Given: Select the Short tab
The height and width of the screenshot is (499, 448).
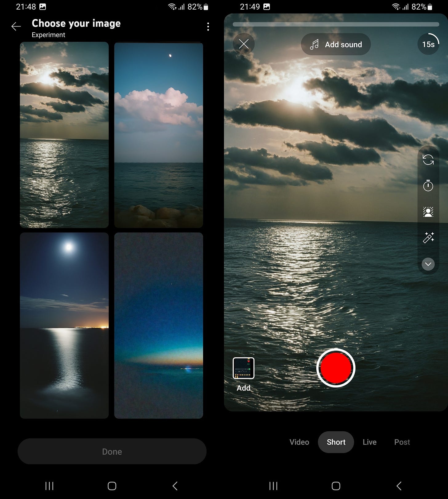Looking at the screenshot, I should pyautogui.click(x=336, y=442).
